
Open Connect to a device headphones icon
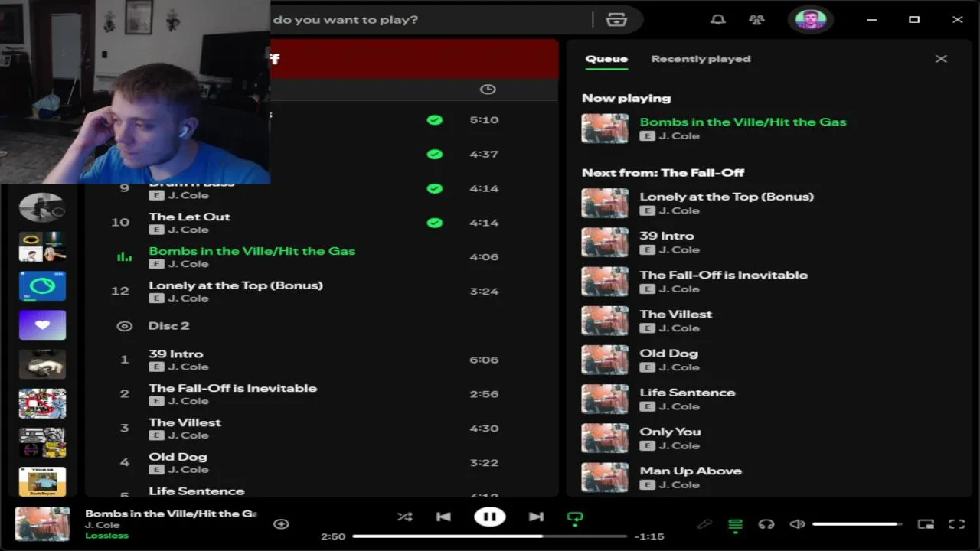(x=766, y=524)
